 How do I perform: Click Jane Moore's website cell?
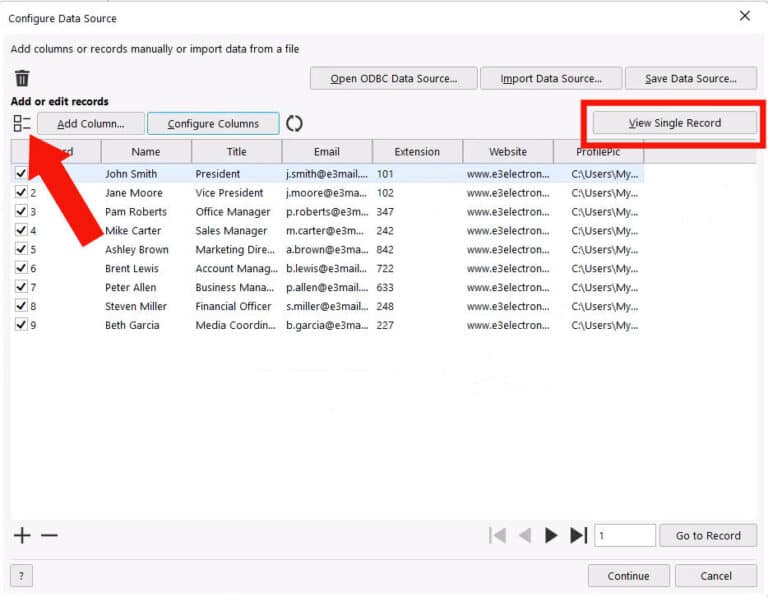[508, 192]
